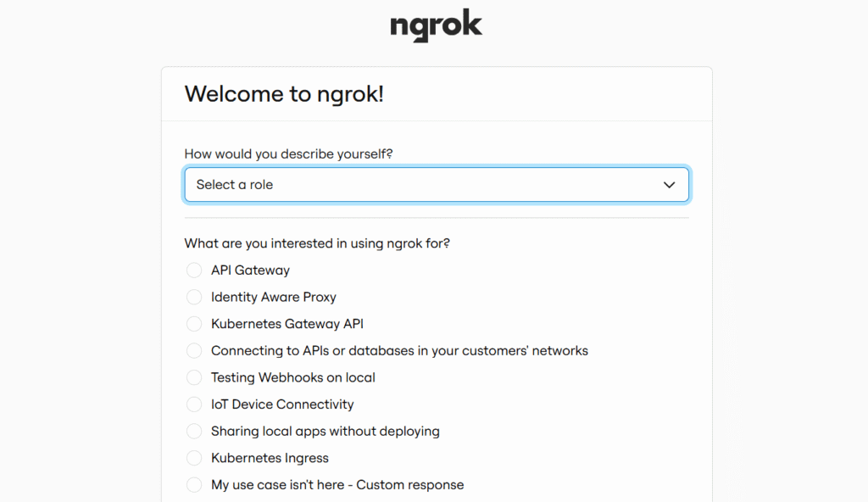Open the Select a role dropdown

tap(437, 185)
